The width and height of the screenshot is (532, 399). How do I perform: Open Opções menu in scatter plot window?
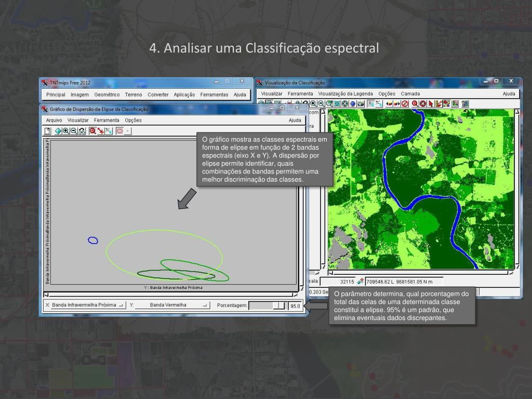pos(133,120)
